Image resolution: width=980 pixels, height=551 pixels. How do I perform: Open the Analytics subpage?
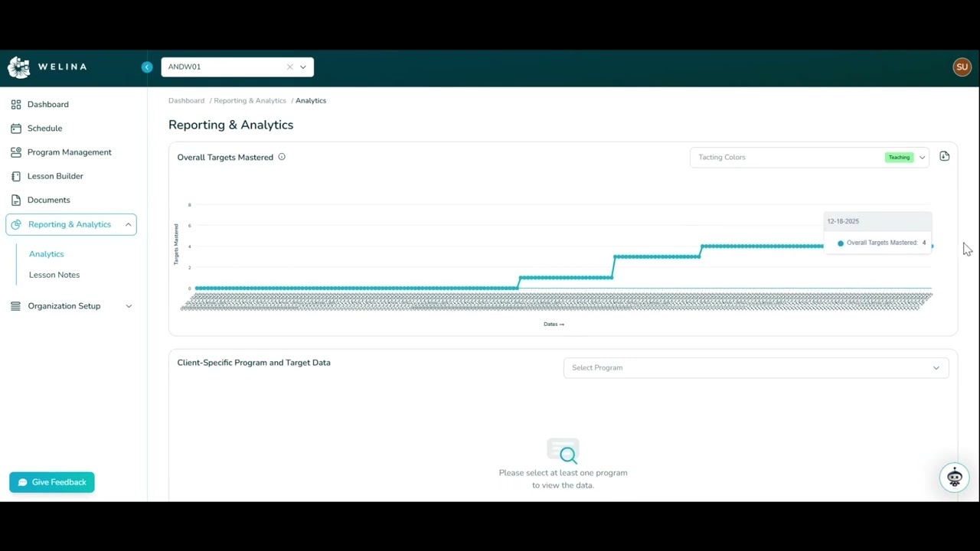click(x=47, y=254)
